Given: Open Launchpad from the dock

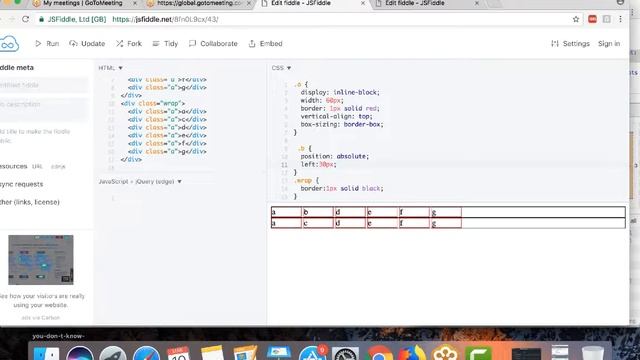Looking at the screenshot, I should coord(113,353).
